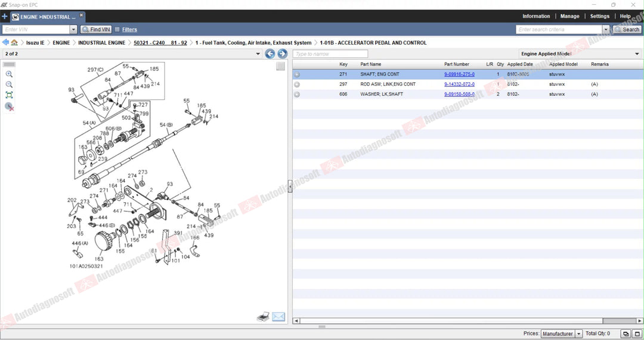Viewport: 644px width, 340px height.
Task: Select the ROD ASM; LINK,ENG CONT row
Action: [468, 84]
